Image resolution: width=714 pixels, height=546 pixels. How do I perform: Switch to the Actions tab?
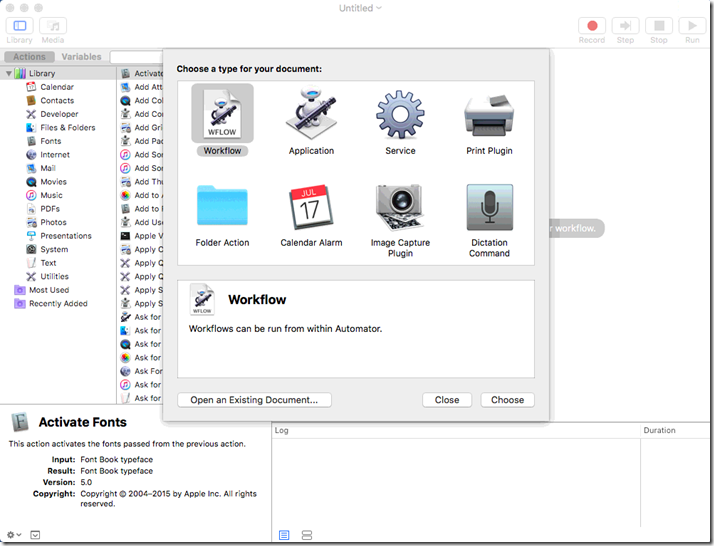29,57
